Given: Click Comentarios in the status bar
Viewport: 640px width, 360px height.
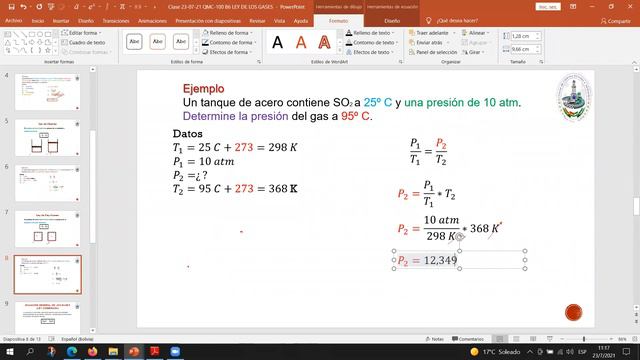Looking at the screenshot, I should pyautogui.click(x=468, y=339).
